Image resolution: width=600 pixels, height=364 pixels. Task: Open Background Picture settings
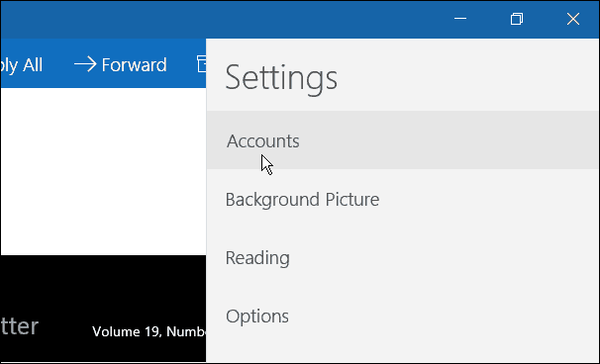[x=403, y=199]
